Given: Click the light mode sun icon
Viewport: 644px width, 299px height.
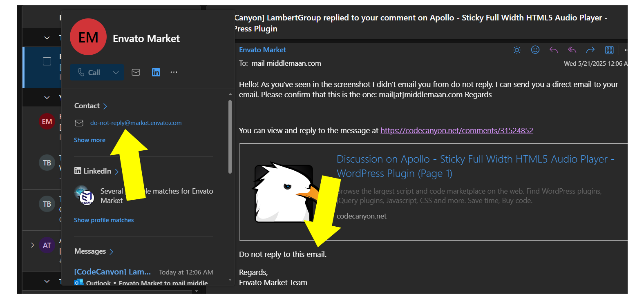Looking at the screenshot, I should 517,50.
